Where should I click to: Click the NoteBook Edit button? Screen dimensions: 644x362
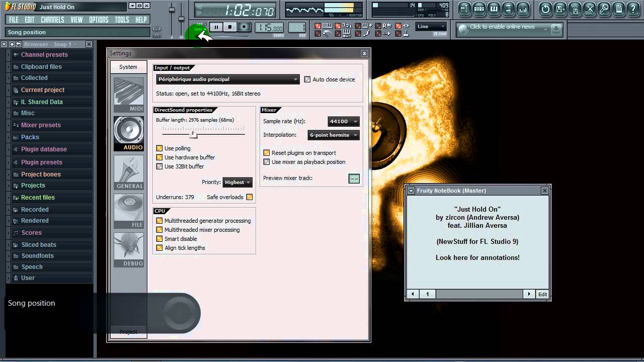(x=542, y=294)
